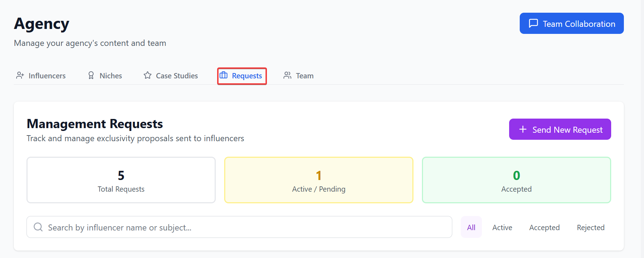Click the chat bubble icon in Team Collaboration
The width and height of the screenshot is (644, 258).
point(533,23)
